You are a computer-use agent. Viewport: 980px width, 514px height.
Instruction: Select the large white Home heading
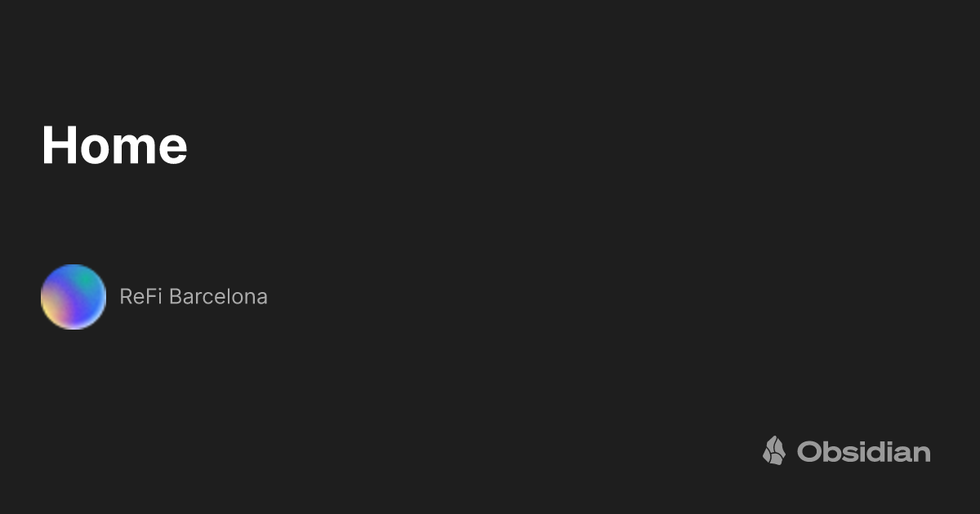[x=114, y=145]
